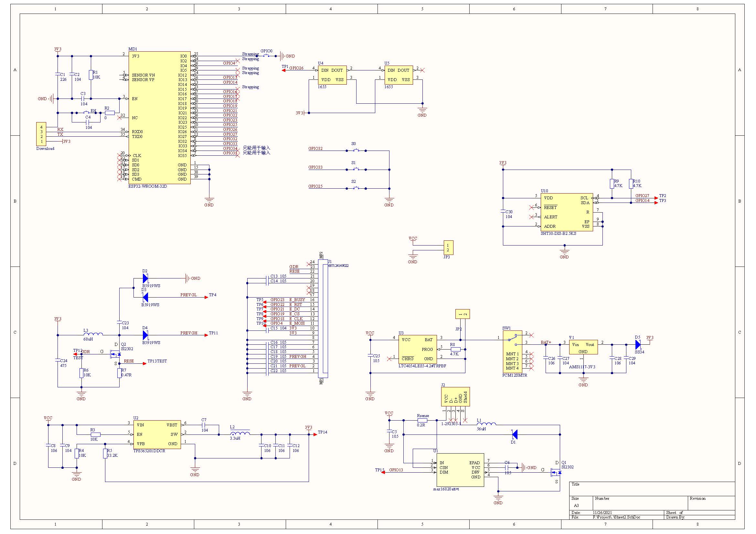Image resolution: width=756 pixels, height=534 pixels.
Task: Select pull-up resistor R9 4.7K
Action: click(x=612, y=183)
